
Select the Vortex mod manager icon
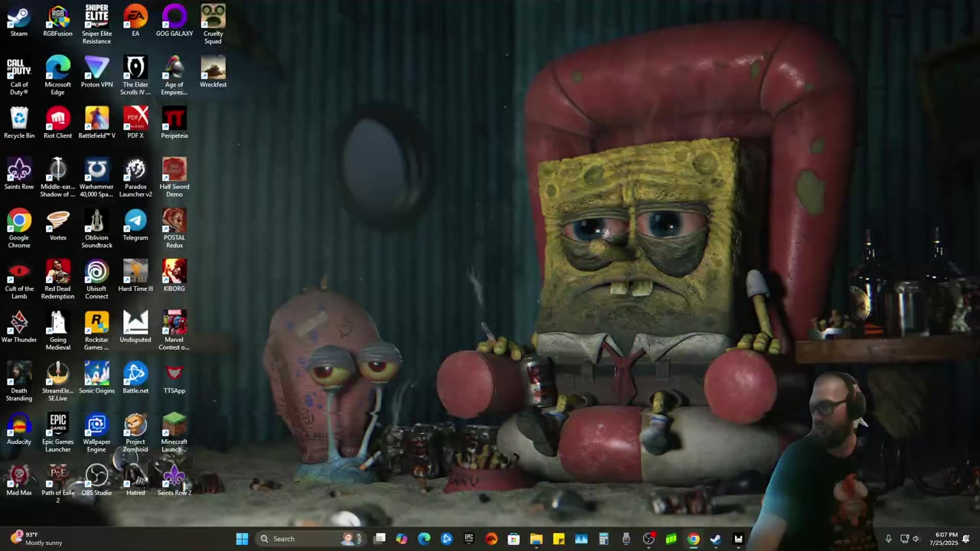(58, 225)
